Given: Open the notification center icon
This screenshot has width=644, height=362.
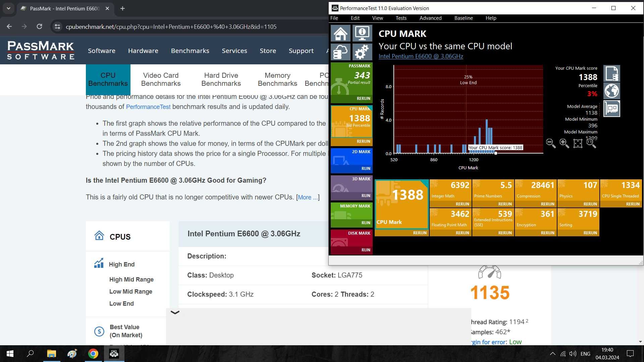Looking at the screenshot, I should coord(630,354).
